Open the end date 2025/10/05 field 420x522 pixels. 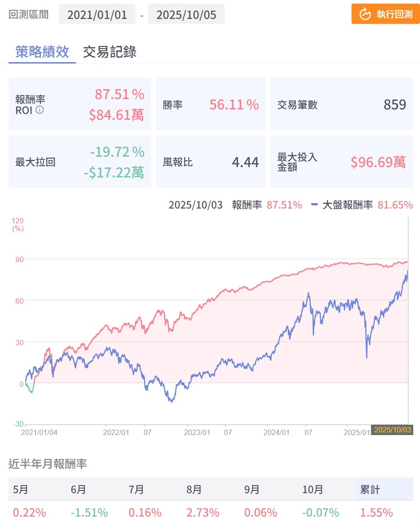pyautogui.click(x=186, y=15)
